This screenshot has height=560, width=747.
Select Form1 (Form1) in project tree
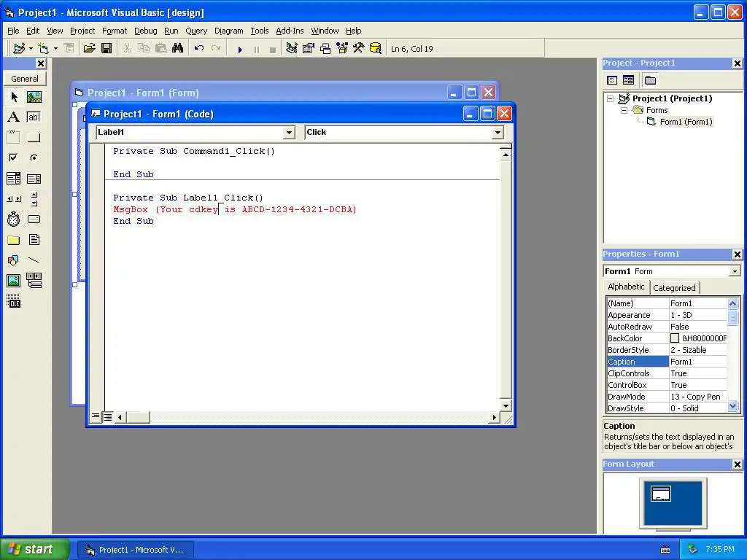686,122
